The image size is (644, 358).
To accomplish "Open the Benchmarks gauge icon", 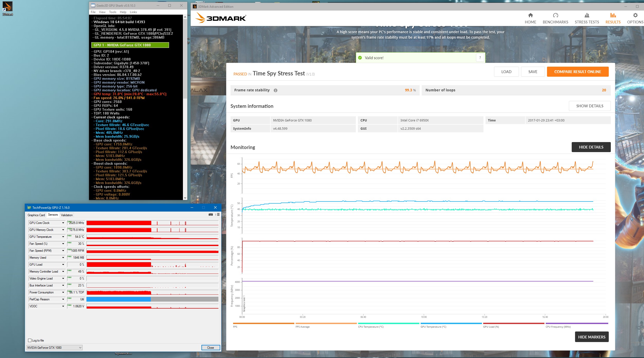I will click(x=555, y=15).
